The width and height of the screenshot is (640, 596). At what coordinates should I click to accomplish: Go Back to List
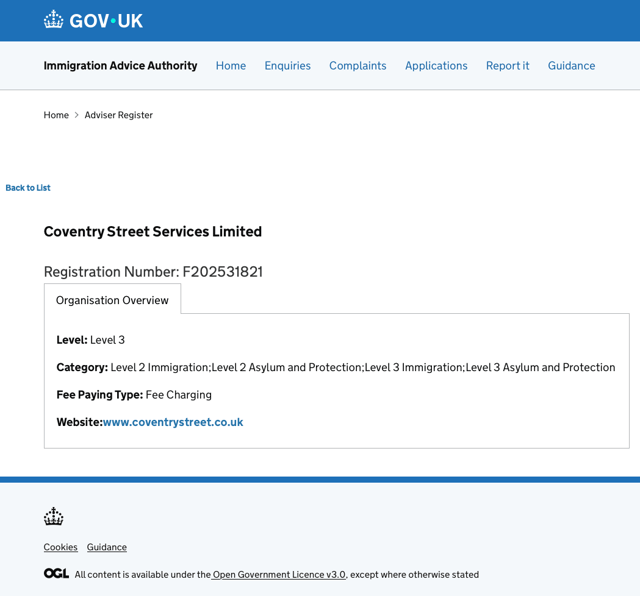click(28, 188)
